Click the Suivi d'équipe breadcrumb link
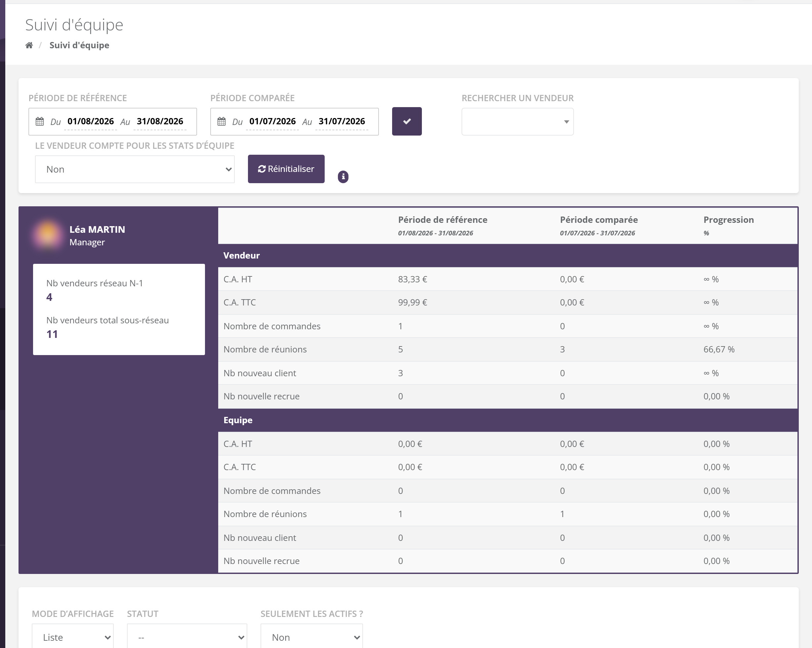 [79, 45]
